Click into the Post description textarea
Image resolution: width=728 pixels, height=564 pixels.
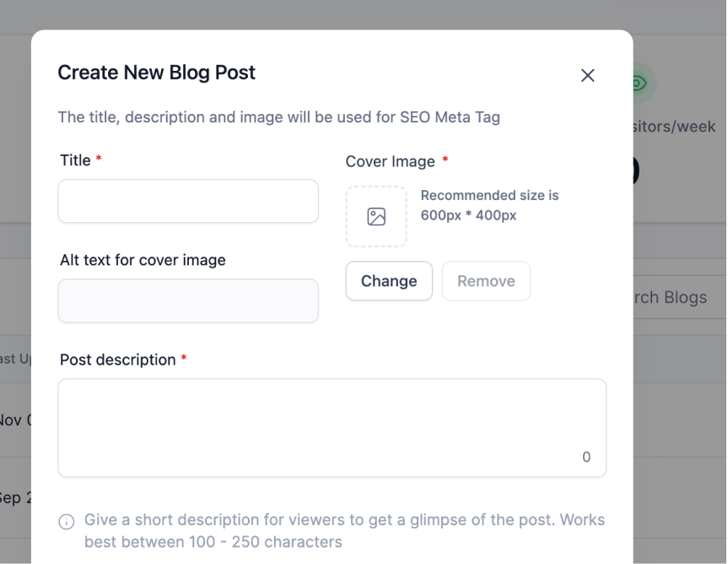[332, 427]
